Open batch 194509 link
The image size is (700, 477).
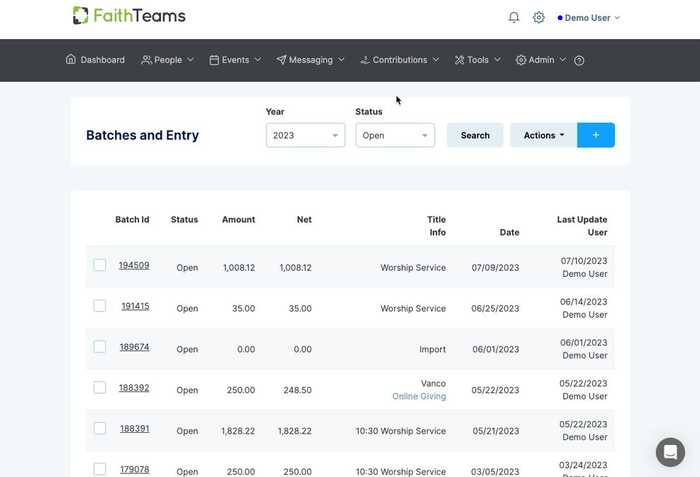134,265
